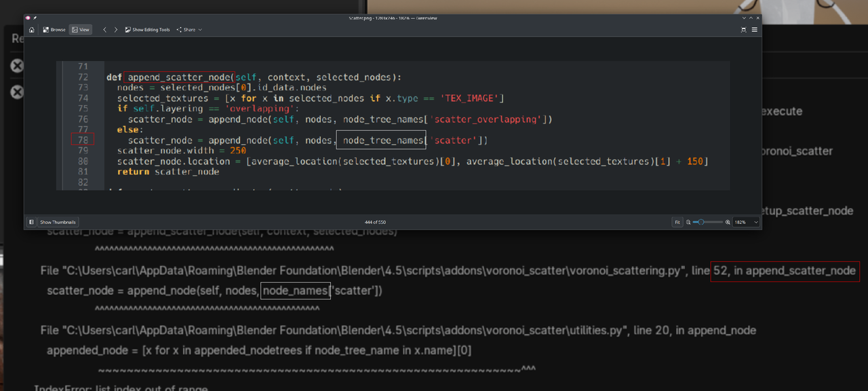Toggle Show Thumbnails button
Image resolution: width=868 pixels, height=391 pixels.
tap(58, 222)
